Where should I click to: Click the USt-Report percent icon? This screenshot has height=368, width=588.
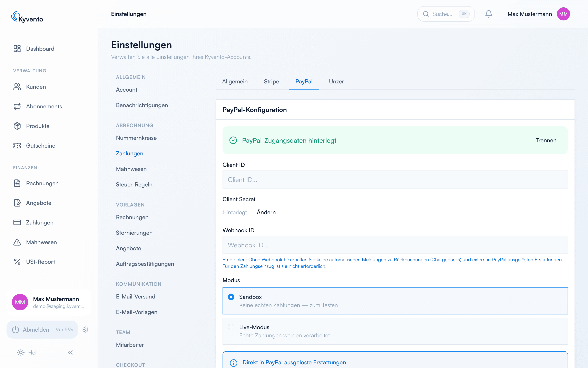pos(17,262)
